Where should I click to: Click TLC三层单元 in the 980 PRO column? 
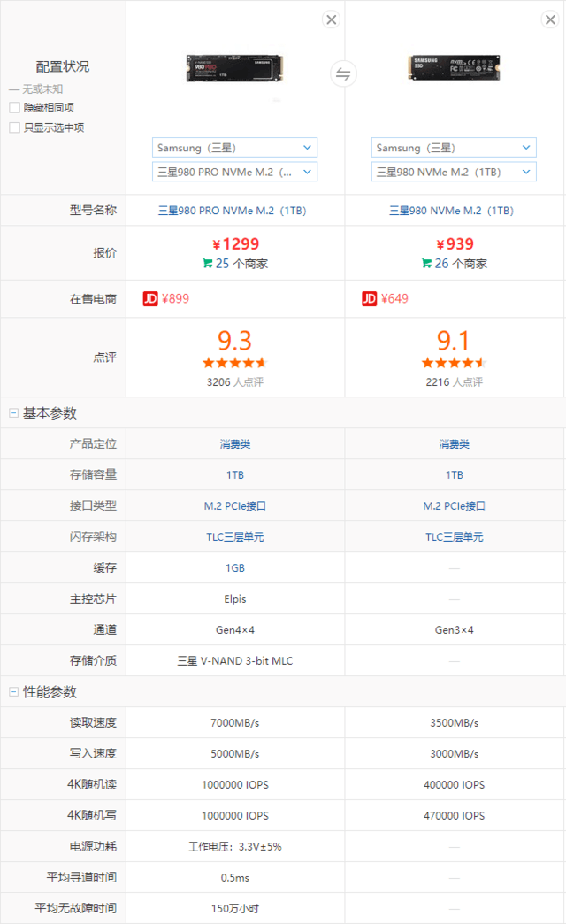(x=235, y=537)
